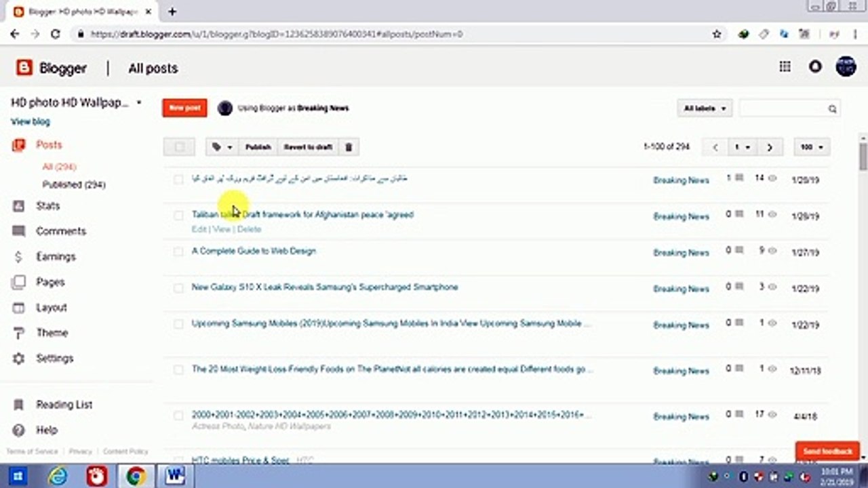Expand the blog selector dropdown arrow

click(x=139, y=103)
